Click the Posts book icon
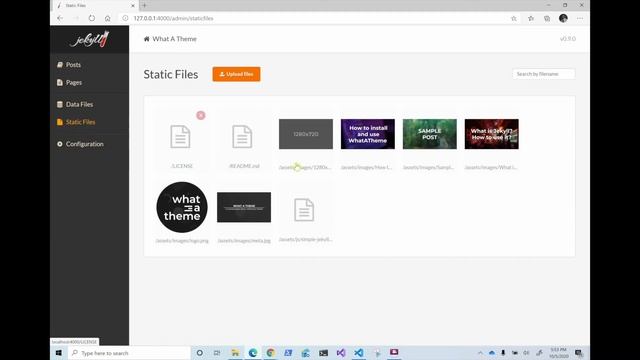Screen dimensions: 640x360 click(x=60, y=64)
